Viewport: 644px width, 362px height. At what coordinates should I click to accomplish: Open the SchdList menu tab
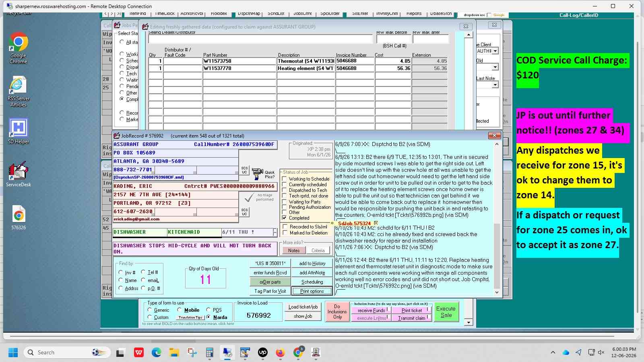(x=276, y=14)
